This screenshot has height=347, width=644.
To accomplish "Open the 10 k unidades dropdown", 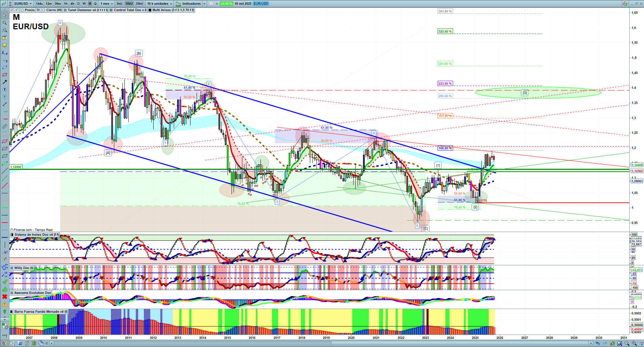I will click(x=160, y=4).
